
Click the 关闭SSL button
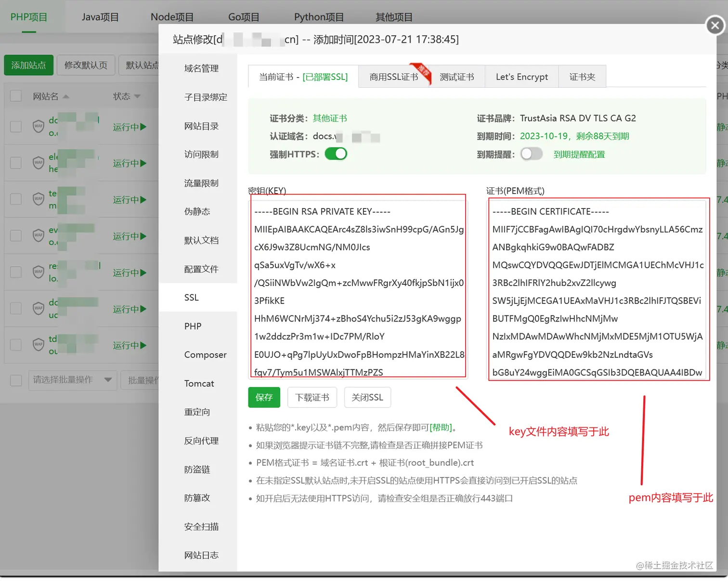click(367, 397)
